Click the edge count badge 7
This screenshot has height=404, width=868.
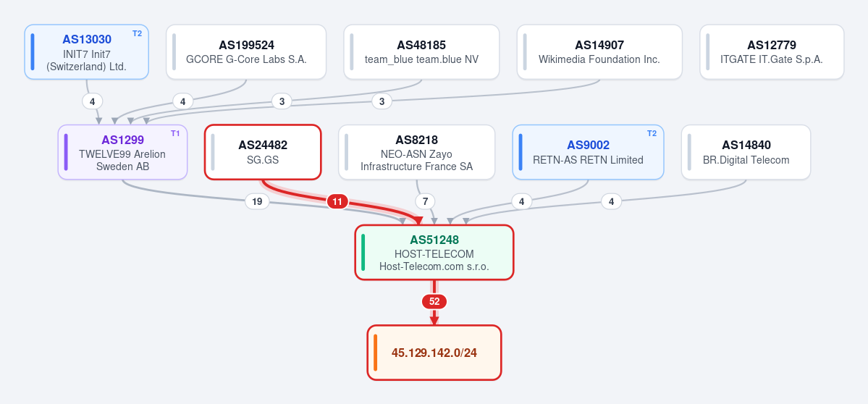click(425, 201)
